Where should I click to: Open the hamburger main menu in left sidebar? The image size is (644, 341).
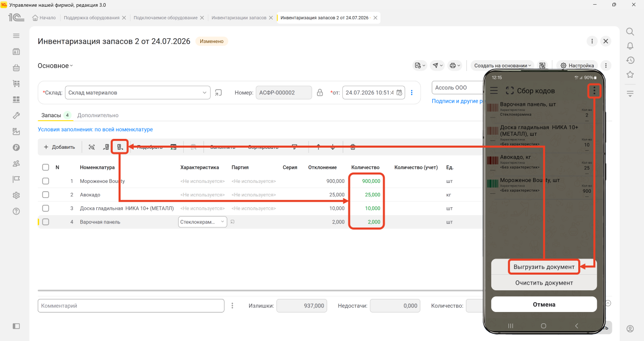tap(16, 36)
